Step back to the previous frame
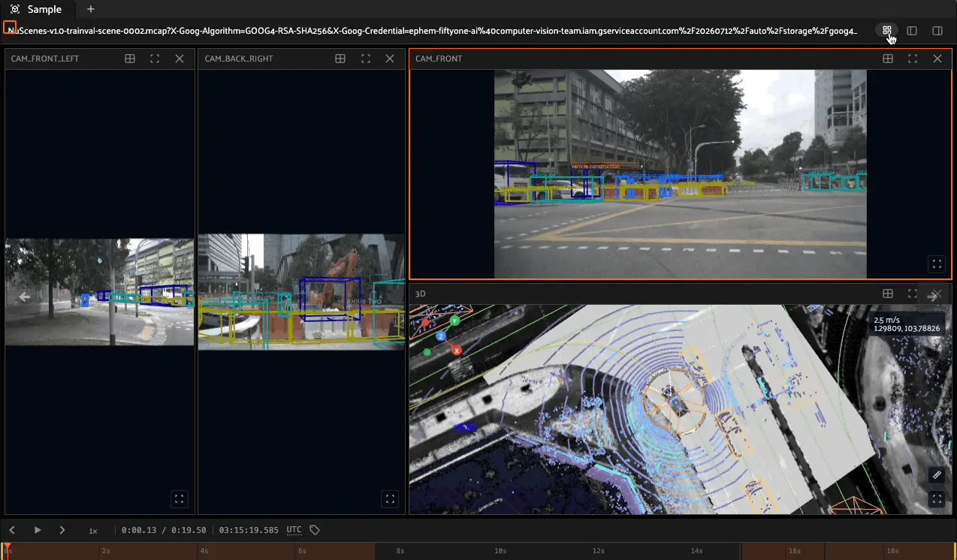The image size is (957, 560). (13, 530)
